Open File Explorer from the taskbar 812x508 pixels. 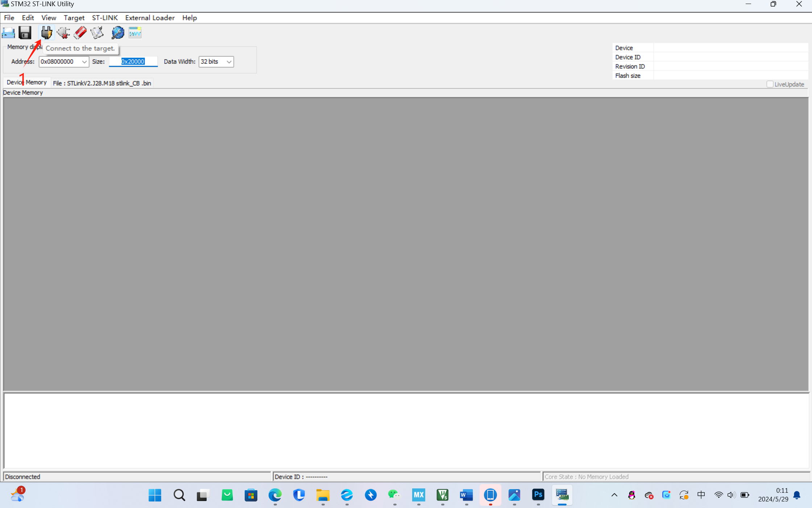pos(323,495)
